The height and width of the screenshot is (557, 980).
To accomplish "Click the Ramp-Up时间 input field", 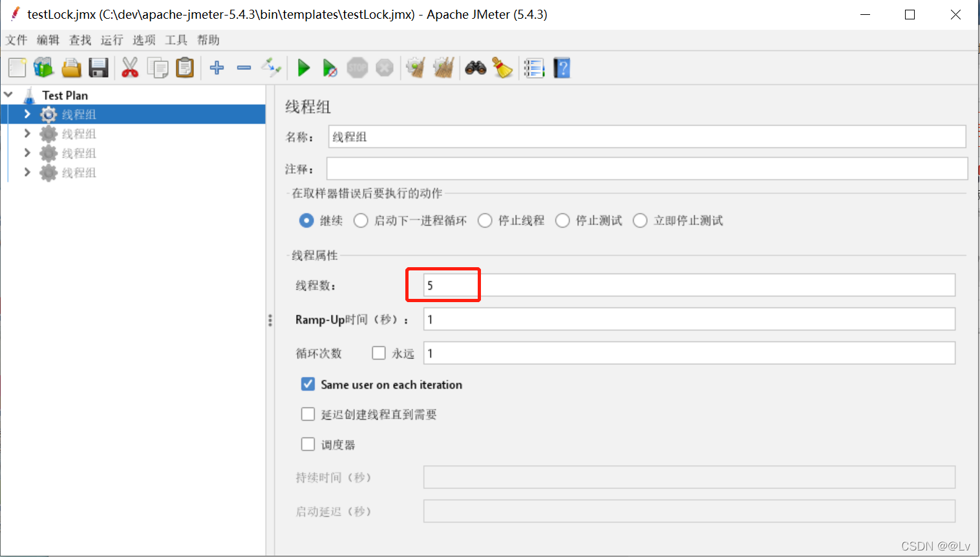I will point(689,319).
